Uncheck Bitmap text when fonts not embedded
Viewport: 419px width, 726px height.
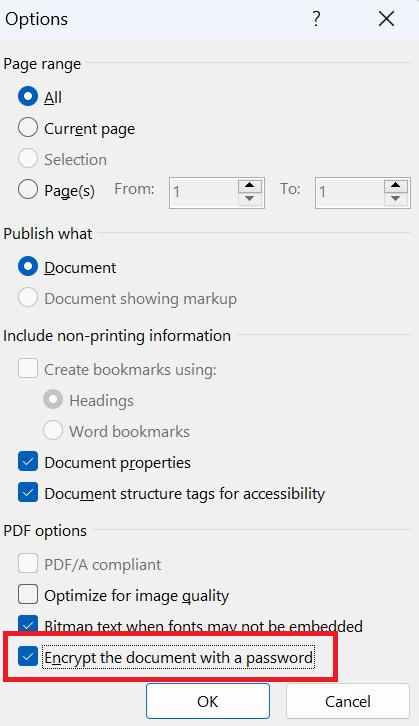click(28, 625)
